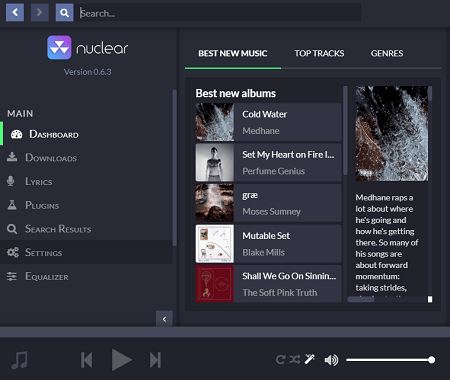
Task: Open the Plugins page
Action: pos(87,205)
